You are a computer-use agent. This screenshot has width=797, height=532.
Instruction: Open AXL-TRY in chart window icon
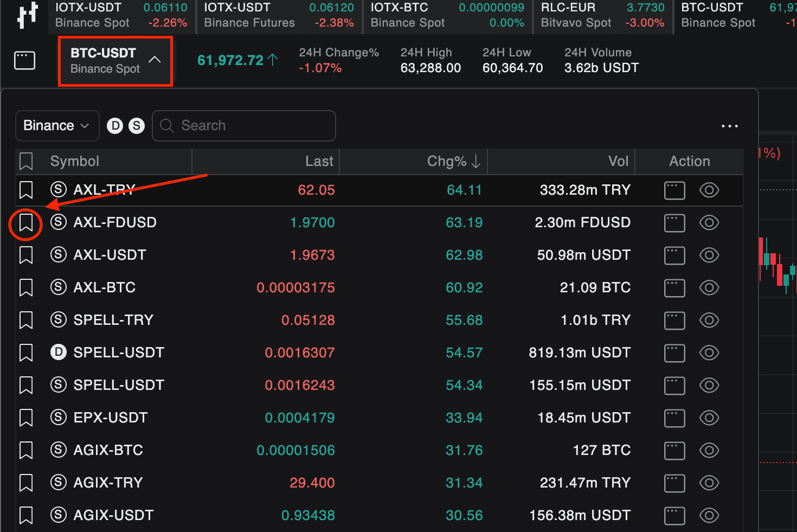(x=674, y=191)
